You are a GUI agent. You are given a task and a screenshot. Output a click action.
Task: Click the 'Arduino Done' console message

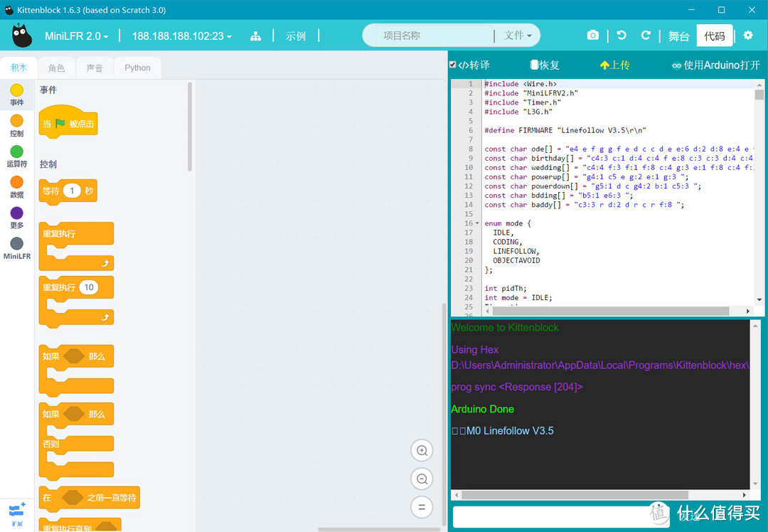click(482, 409)
